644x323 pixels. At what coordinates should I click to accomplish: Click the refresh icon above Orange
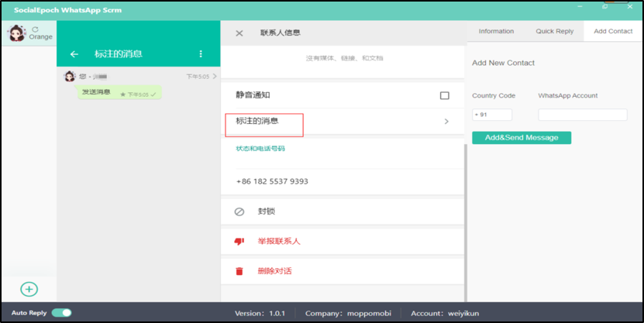tap(35, 29)
